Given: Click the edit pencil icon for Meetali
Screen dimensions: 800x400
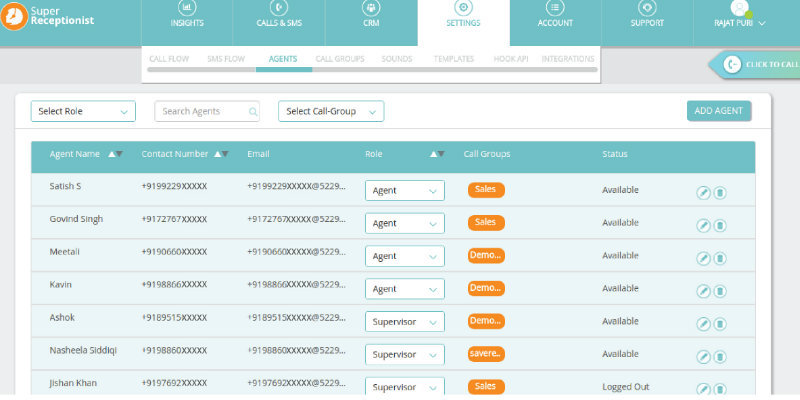Looking at the screenshot, I should coord(703,259).
